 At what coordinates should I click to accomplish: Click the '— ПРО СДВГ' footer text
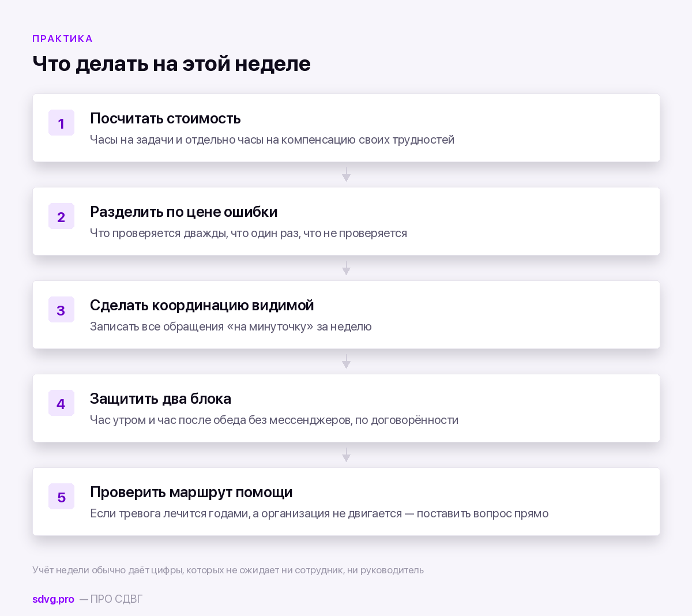[111, 599]
